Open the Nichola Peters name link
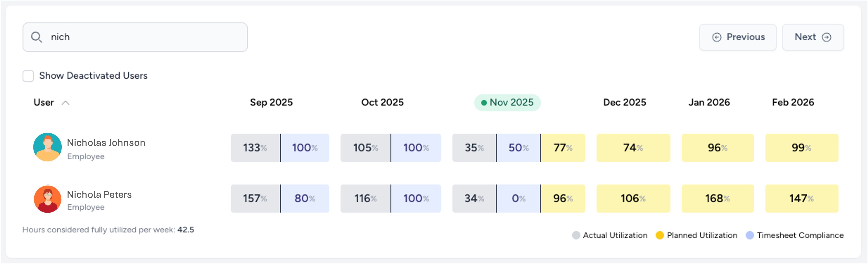 [x=99, y=195]
